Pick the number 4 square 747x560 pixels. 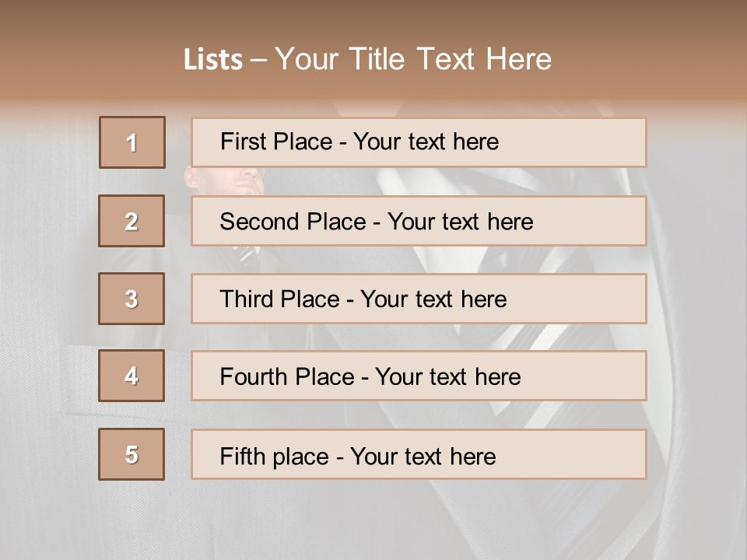[x=132, y=376]
